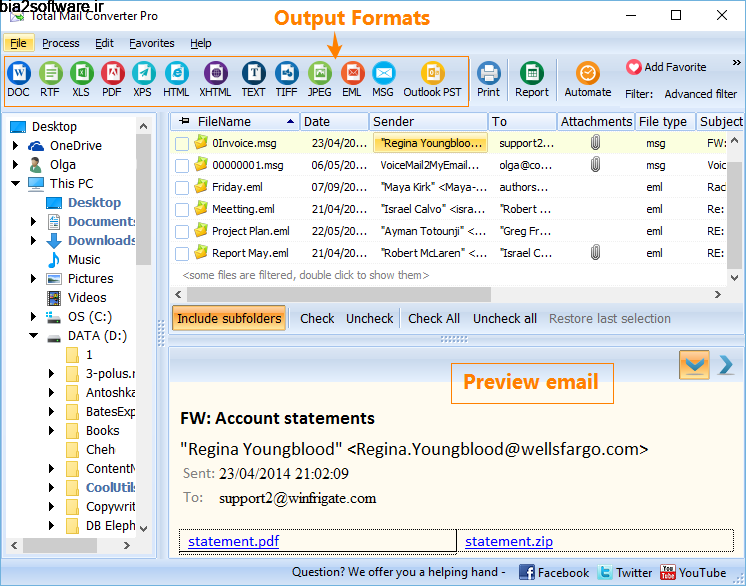The image size is (746, 586).
Task: Select RTF output format
Action: [50, 79]
